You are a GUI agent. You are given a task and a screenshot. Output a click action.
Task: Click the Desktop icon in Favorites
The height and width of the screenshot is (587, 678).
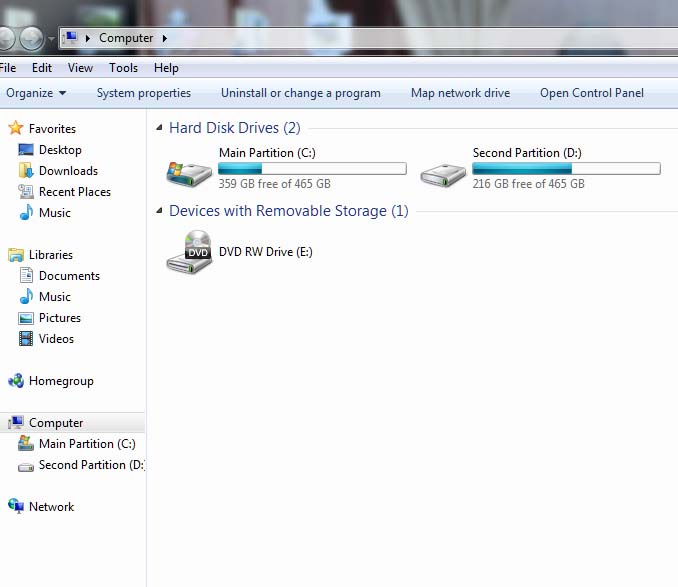(x=26, y=150)
